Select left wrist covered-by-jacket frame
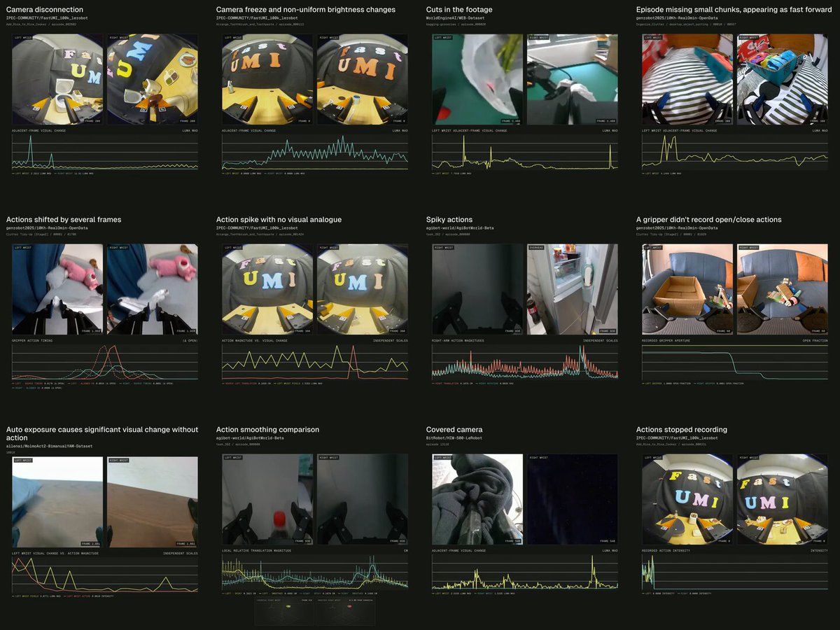 click(x=477, y=500)
